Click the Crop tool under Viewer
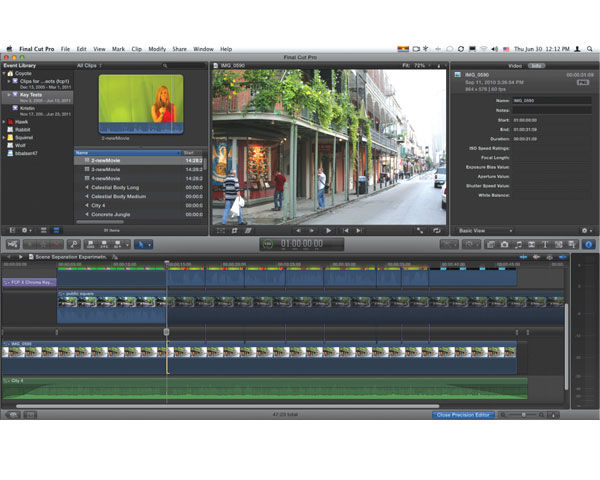The image size is (600, 480). pos(234,230)
